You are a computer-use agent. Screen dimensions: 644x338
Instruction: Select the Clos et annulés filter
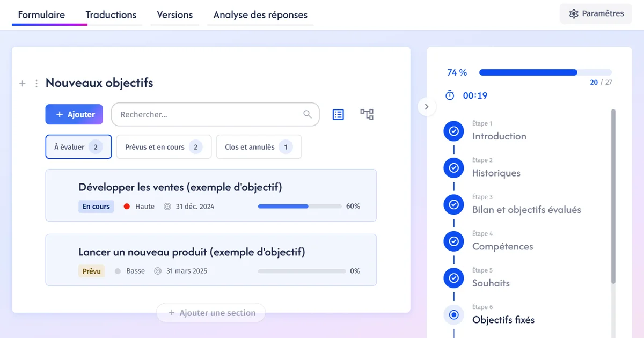pyautogui.click(x=259, y=147)
